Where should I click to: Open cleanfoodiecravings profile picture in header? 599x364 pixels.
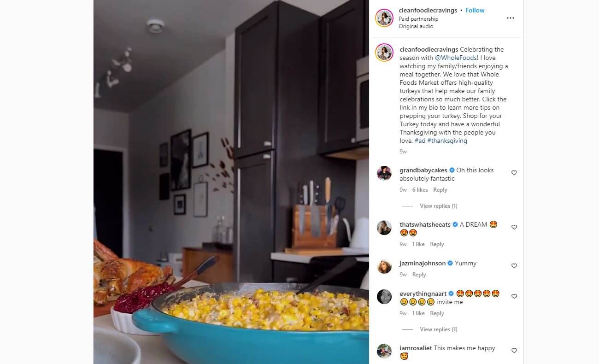pos(384,18)
